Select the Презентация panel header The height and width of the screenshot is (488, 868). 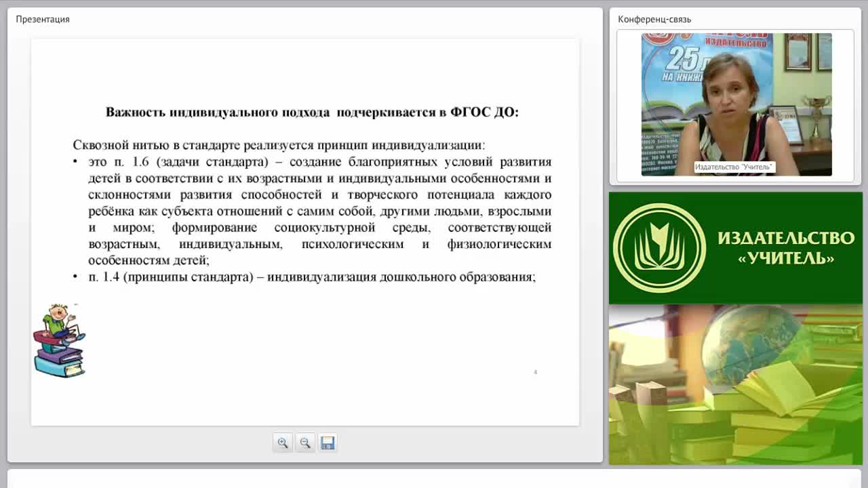[42, 19]
